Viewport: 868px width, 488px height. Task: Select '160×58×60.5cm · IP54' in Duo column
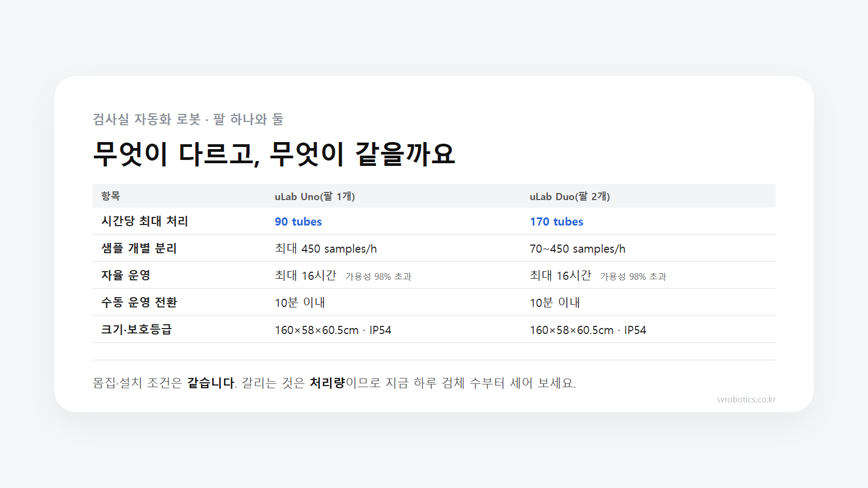click(588, 330)
